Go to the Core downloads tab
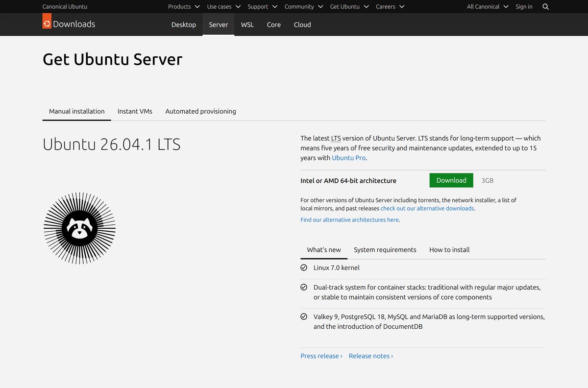Screen dimensions: 588x388 tap(274, 24)
